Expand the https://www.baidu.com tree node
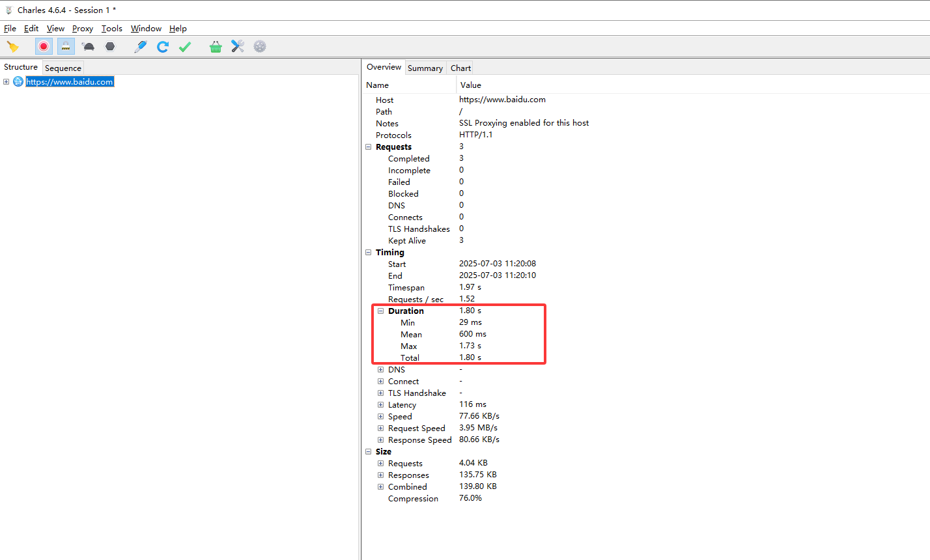 pos(6,81)
